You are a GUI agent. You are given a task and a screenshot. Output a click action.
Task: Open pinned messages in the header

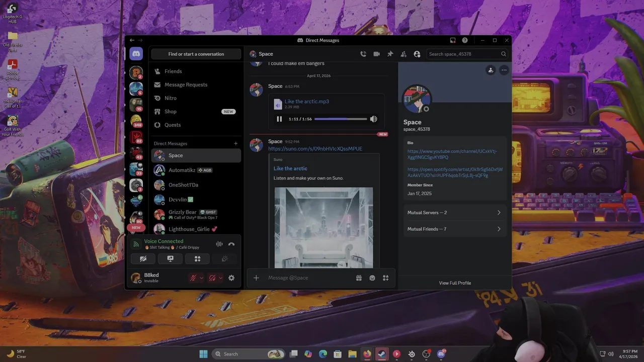tap(390, 54)
